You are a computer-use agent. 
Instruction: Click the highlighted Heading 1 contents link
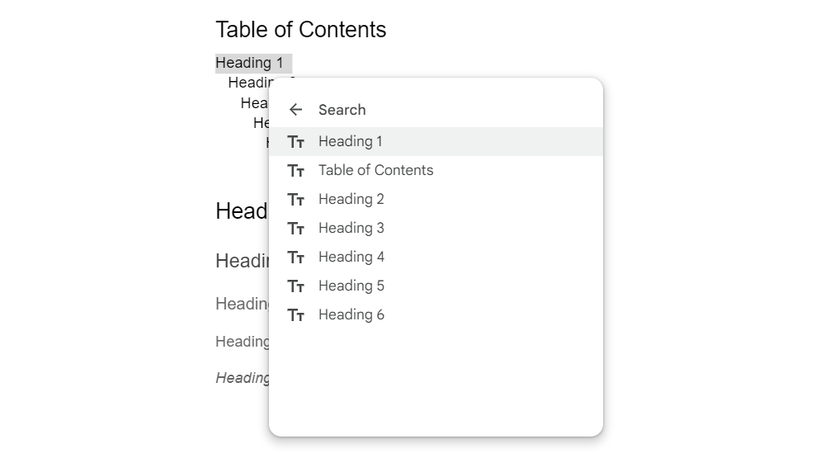250,63
